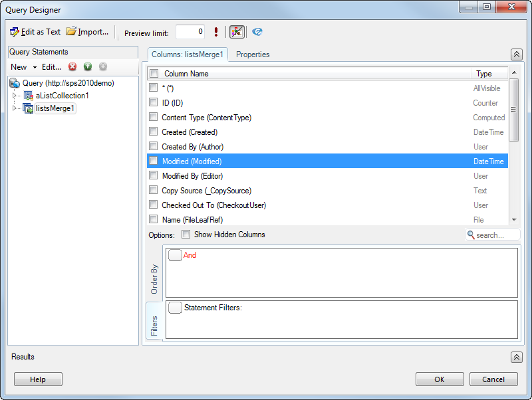Check the Modified (Modified) column checkbox

pyautogui.click(x=154, y=161)
